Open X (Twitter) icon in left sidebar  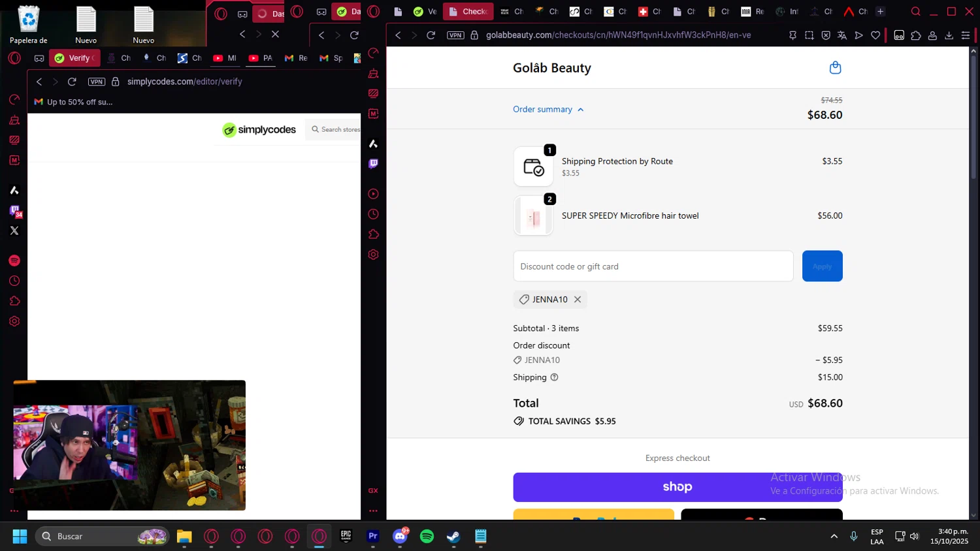pos(14,230)
